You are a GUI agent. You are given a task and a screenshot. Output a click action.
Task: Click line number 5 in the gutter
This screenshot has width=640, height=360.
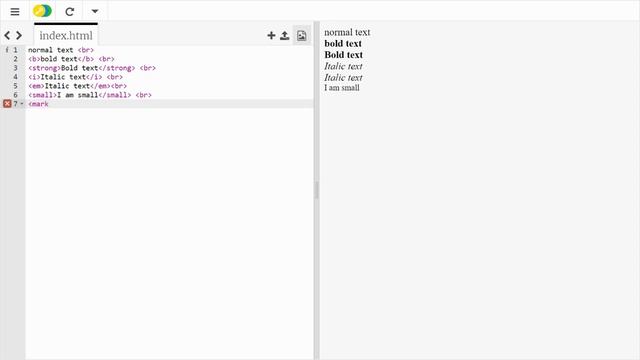coord(16,86)
